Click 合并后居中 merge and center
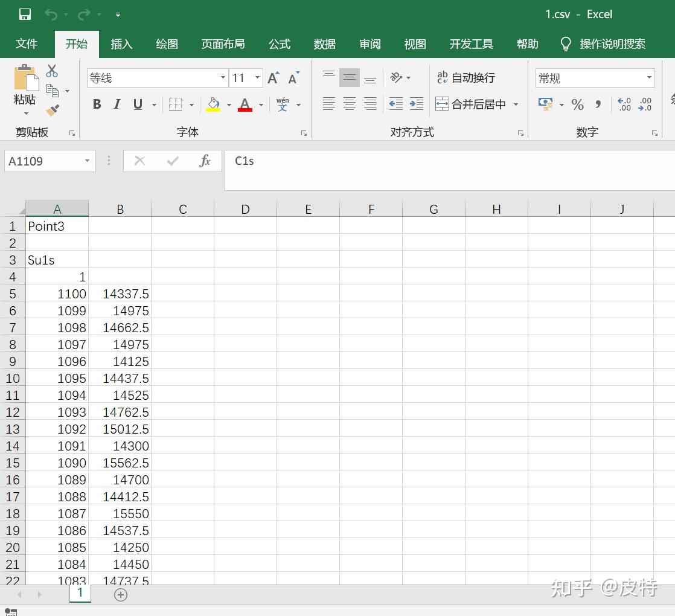Screen dimensions: 675x616 [x=470, y=104]
